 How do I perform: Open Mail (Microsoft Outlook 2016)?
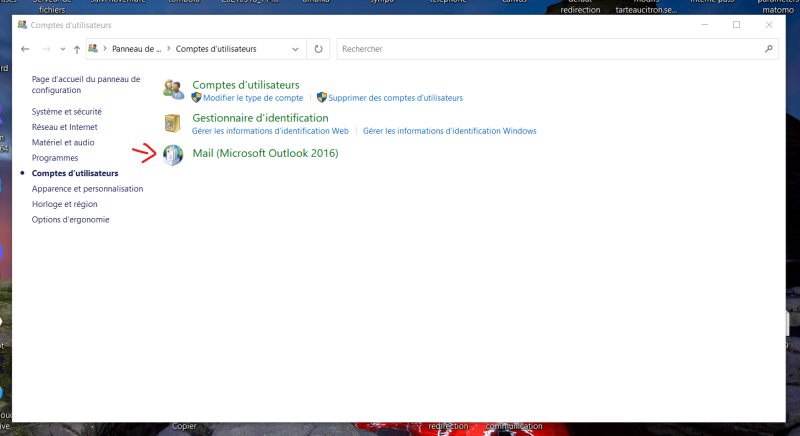(265, 153)
